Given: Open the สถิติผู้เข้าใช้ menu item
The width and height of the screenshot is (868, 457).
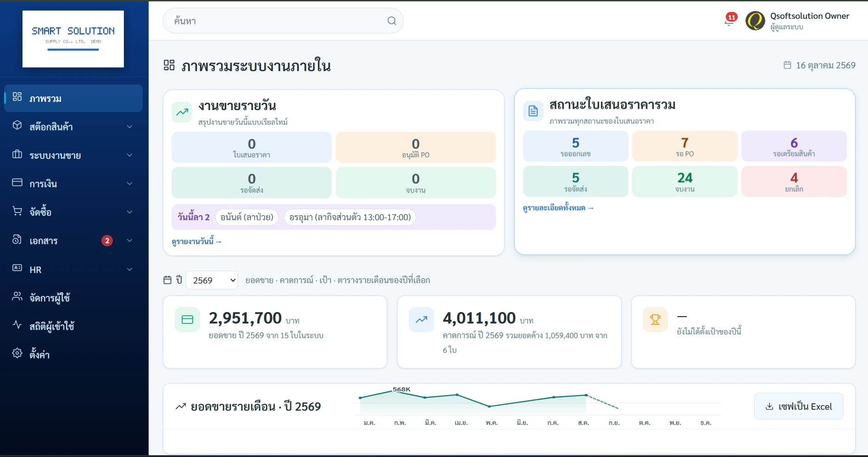Looking at the screenshot, I should click(73, 326).
